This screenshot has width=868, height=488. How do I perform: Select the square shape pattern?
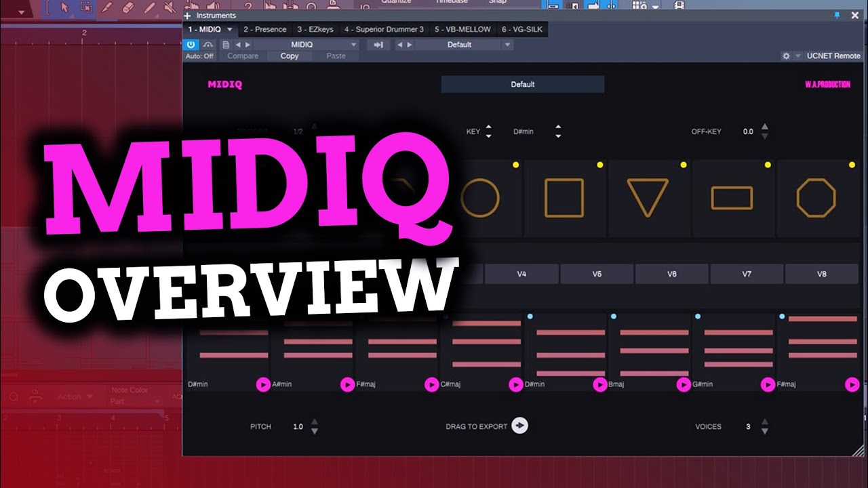[564, 198]
